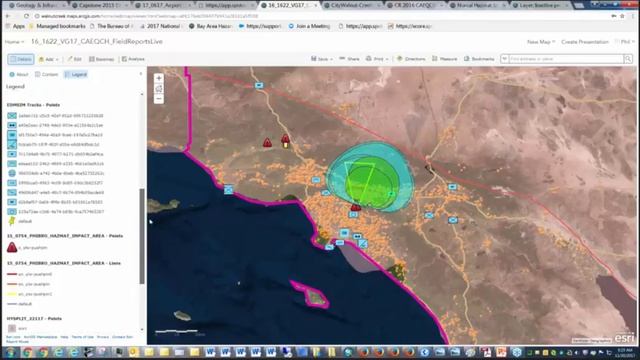
Task: Zoom out on the map
Action: point(159,99)
